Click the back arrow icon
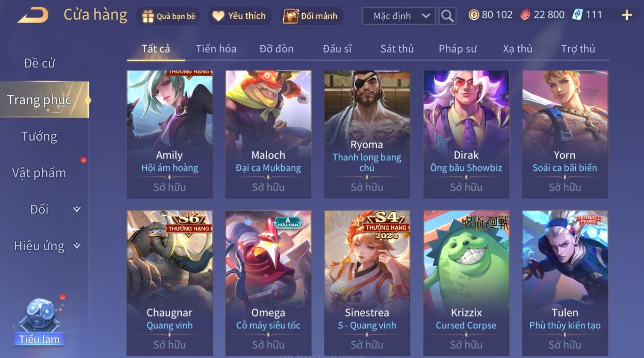The width and height of the screenshot is (644, 358). (33, 15)
